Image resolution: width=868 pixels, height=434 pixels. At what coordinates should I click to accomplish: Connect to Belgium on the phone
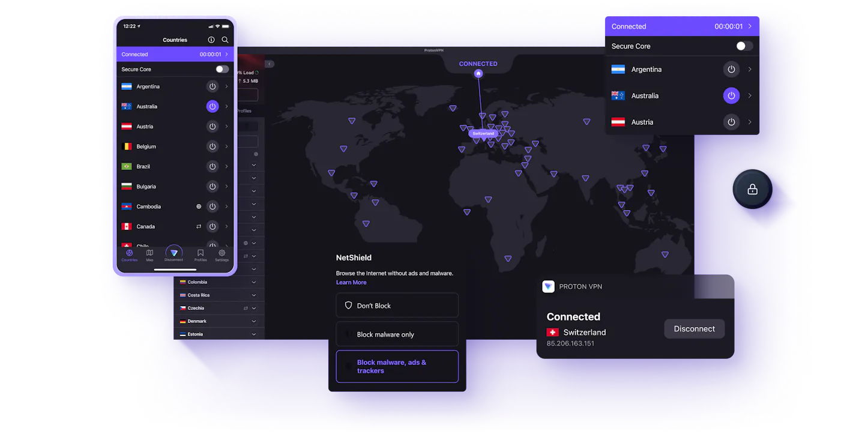coord(212,146)
